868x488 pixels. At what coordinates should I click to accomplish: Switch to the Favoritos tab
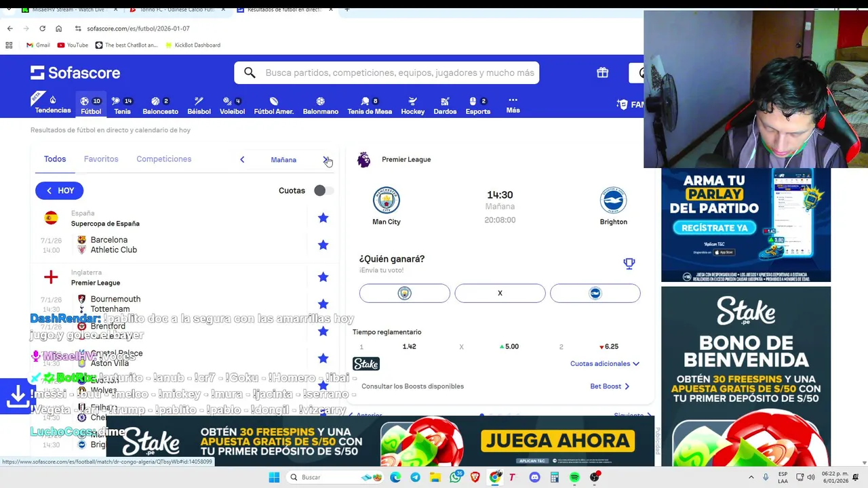[x=101, y=159]
